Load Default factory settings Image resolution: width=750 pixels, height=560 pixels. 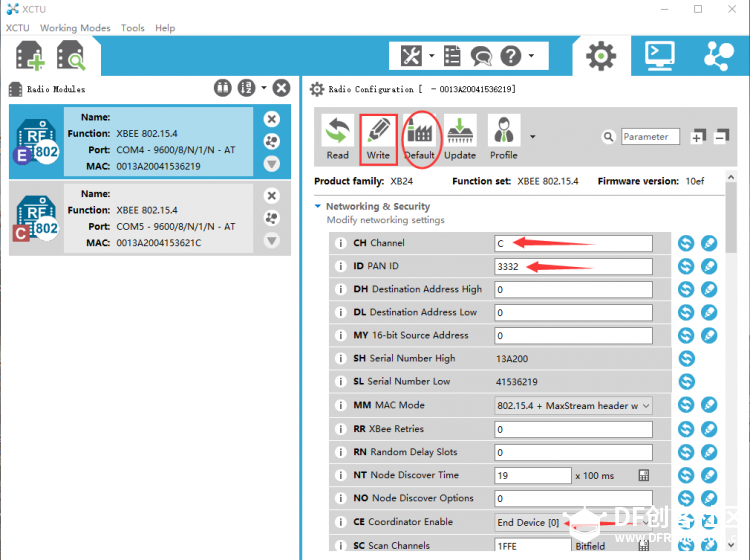tap(419, 139)
